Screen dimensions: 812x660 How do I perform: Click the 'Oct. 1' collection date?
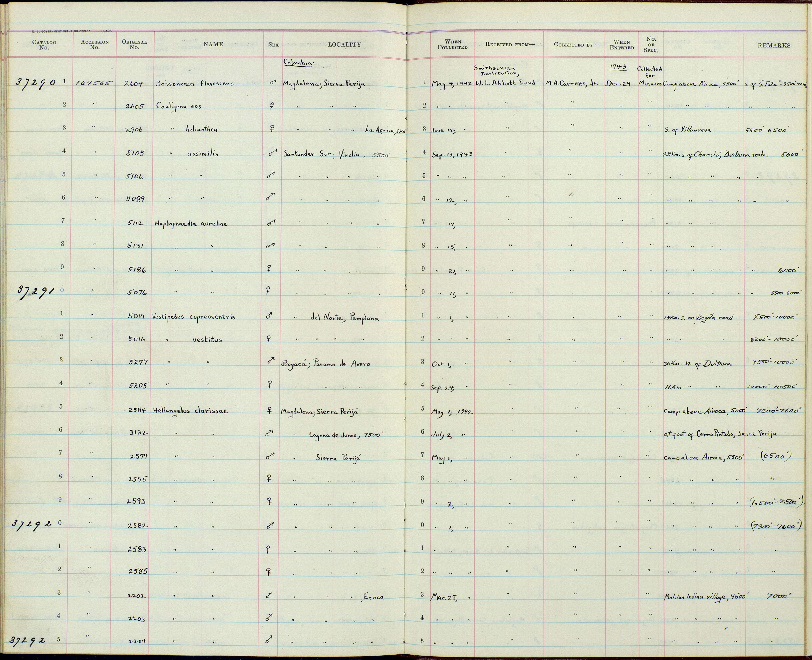tap(441, 364)
